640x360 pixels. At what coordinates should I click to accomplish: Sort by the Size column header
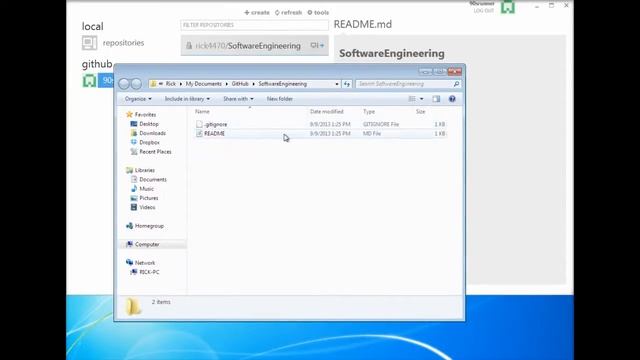[420, 111]
